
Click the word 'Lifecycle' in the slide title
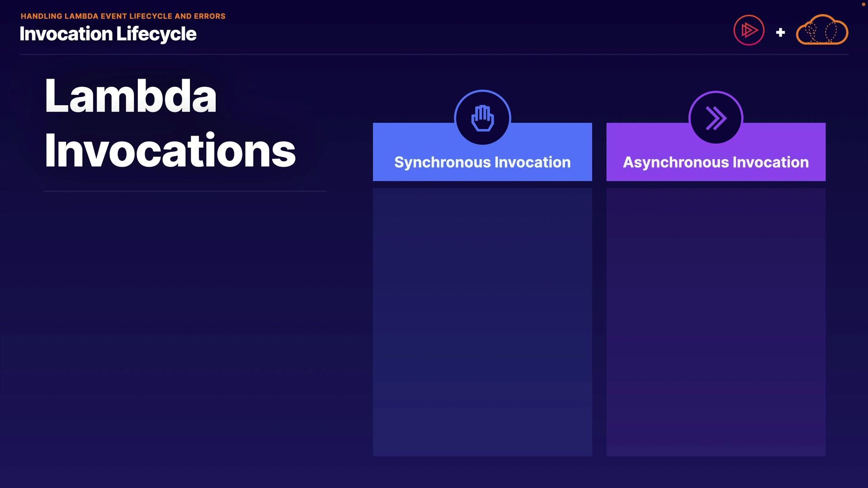pyautogui.click(x=156, y=34)
